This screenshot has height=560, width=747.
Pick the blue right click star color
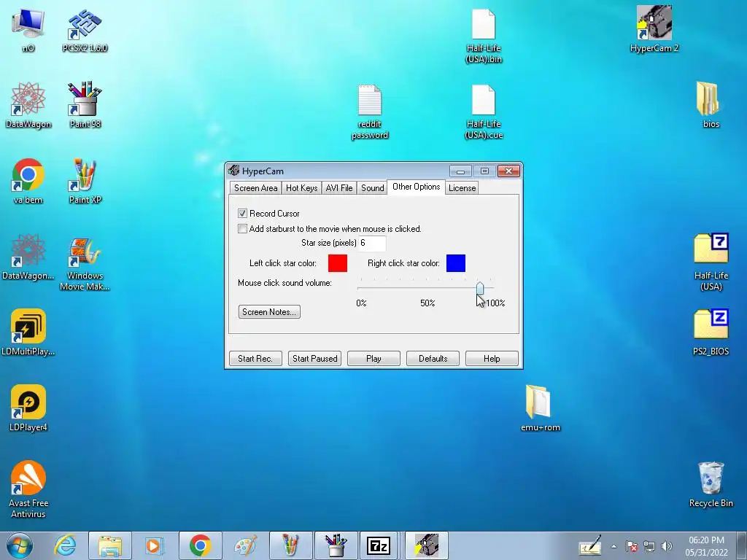456,262
